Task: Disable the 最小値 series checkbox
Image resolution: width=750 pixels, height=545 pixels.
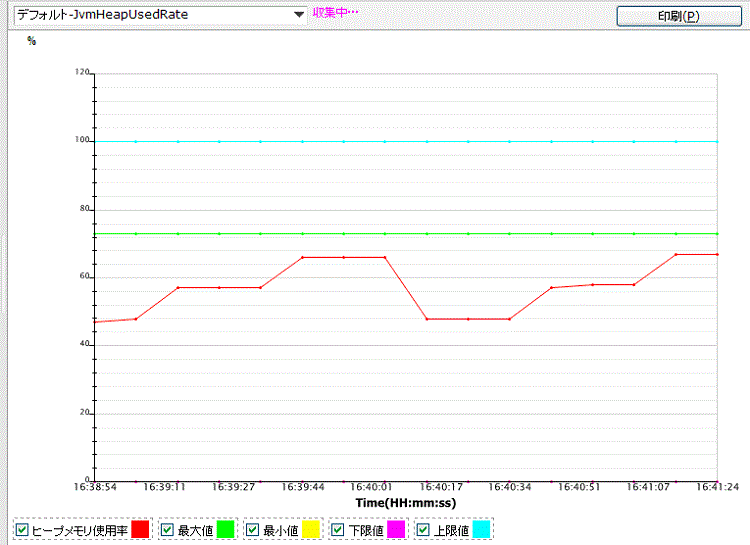Action: pyautogui.click(x=253, y=530)
